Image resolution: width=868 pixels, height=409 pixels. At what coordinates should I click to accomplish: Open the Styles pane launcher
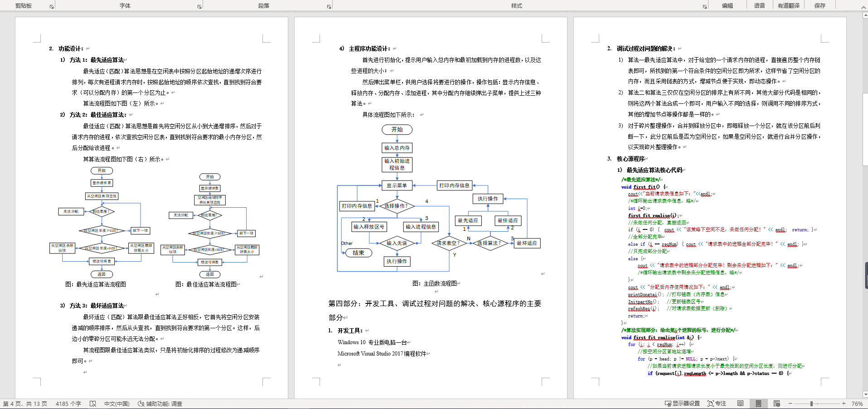(x=704, y=6)
